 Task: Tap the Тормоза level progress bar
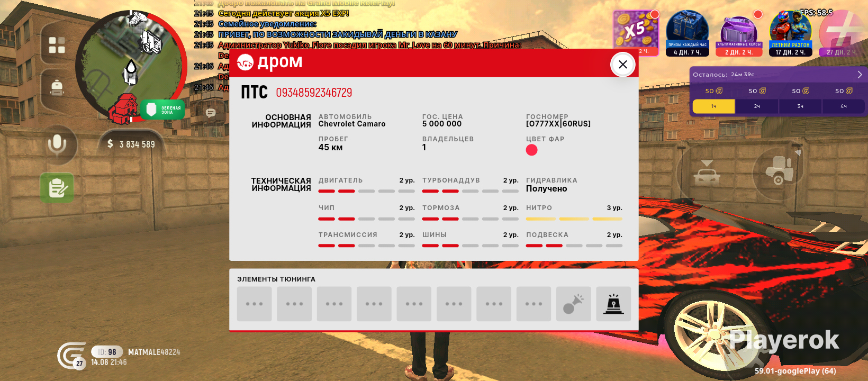tap(471, 219)
